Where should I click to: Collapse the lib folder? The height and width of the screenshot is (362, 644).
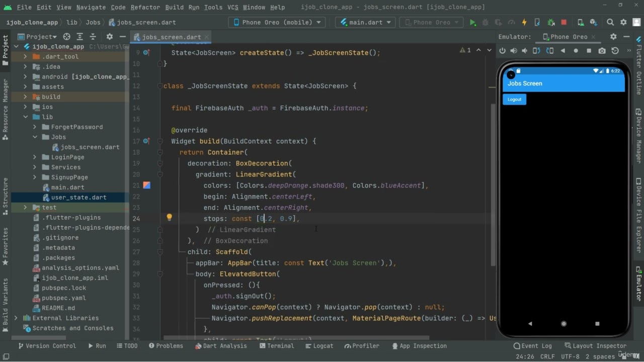(25, 117)
